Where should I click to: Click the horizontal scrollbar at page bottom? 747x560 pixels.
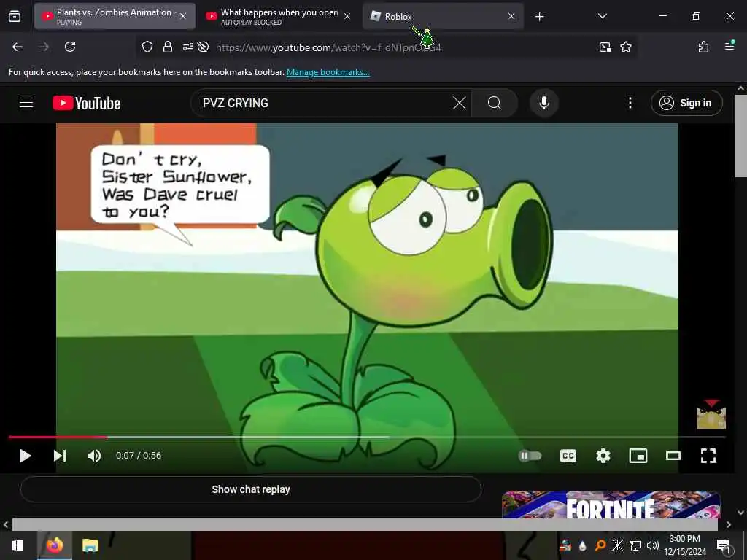[365, 524]
